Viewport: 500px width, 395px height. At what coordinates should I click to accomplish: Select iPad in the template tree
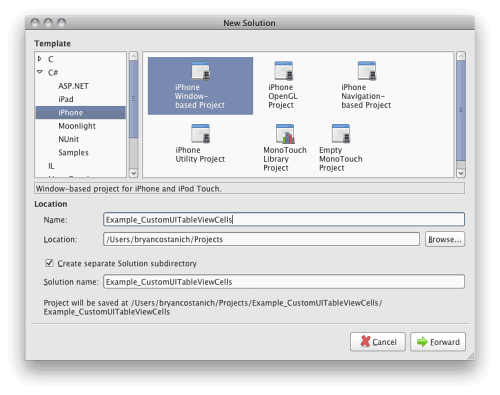pos(66,99)
